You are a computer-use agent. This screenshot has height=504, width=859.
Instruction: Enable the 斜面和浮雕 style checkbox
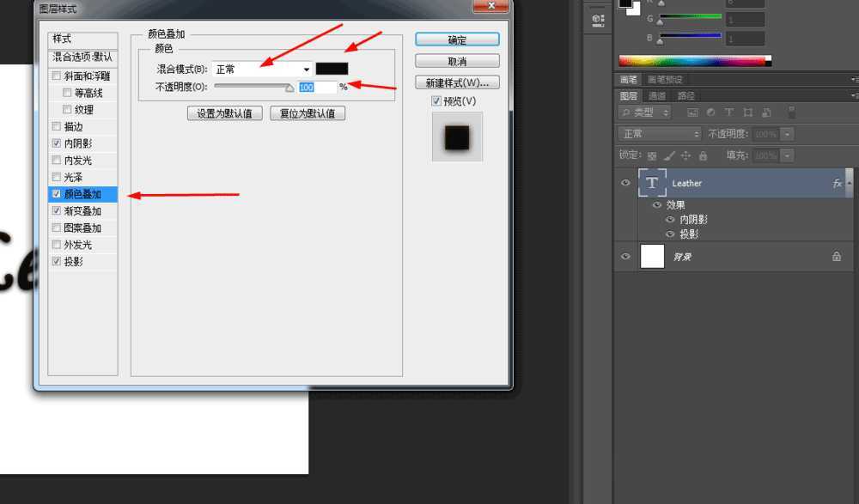click(x=56, y=76)
